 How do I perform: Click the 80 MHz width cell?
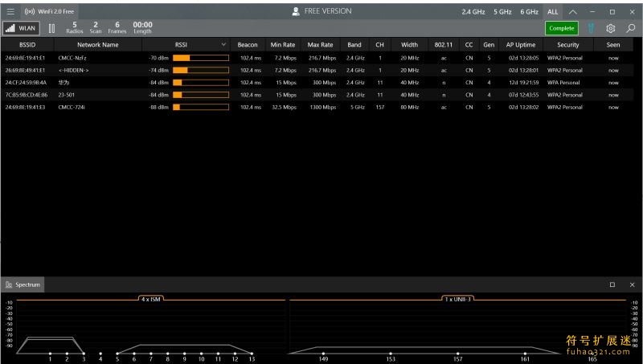(x=410, y=107)
